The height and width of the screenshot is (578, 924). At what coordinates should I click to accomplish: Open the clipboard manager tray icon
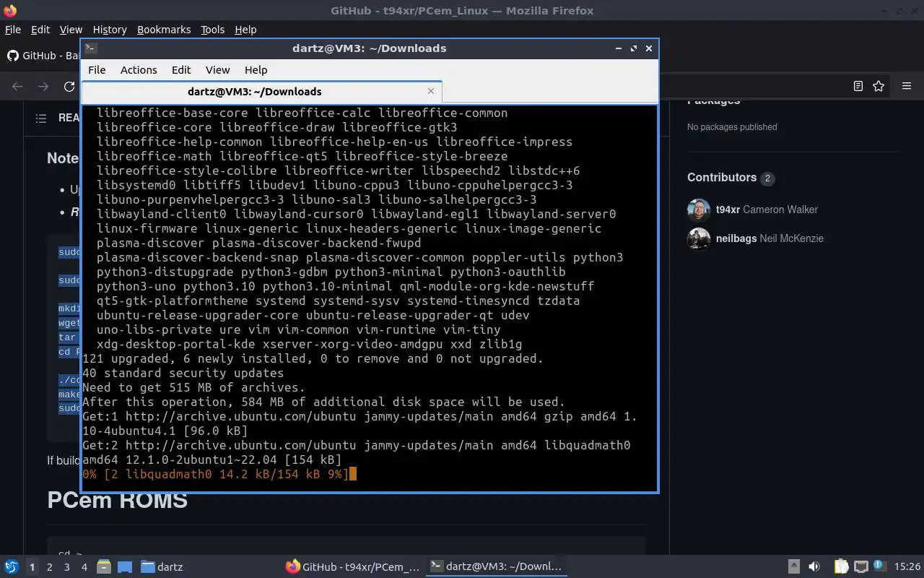[x=841, y=566]
